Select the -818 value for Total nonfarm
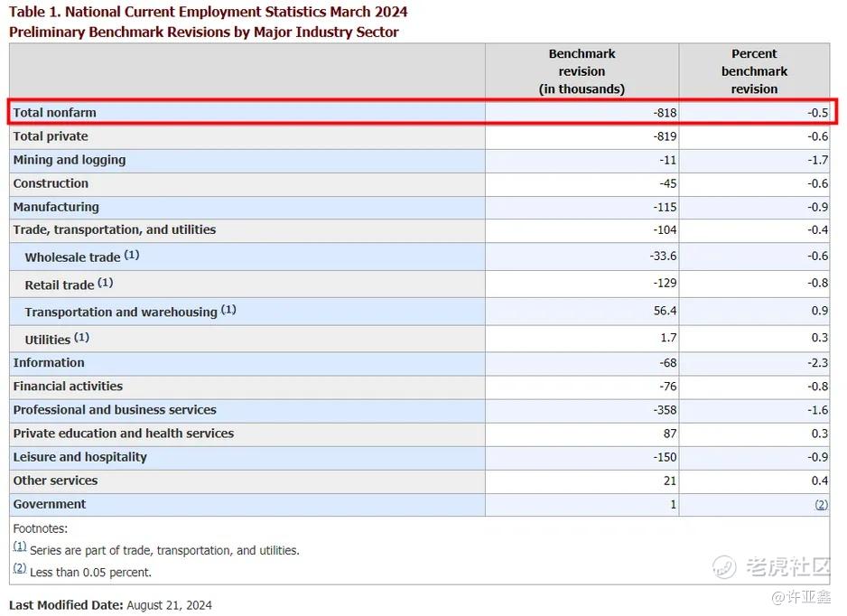Screen dimensions: 847x616 point(665,112)
